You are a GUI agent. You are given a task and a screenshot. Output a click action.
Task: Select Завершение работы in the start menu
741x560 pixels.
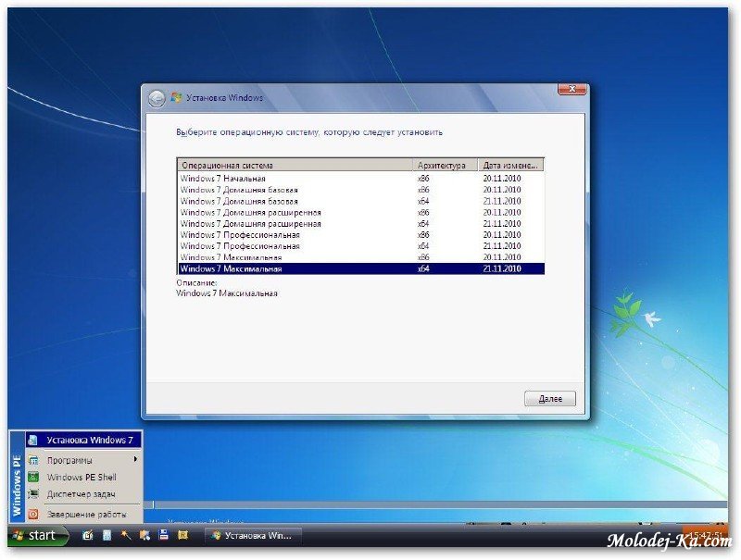[83, 514]
